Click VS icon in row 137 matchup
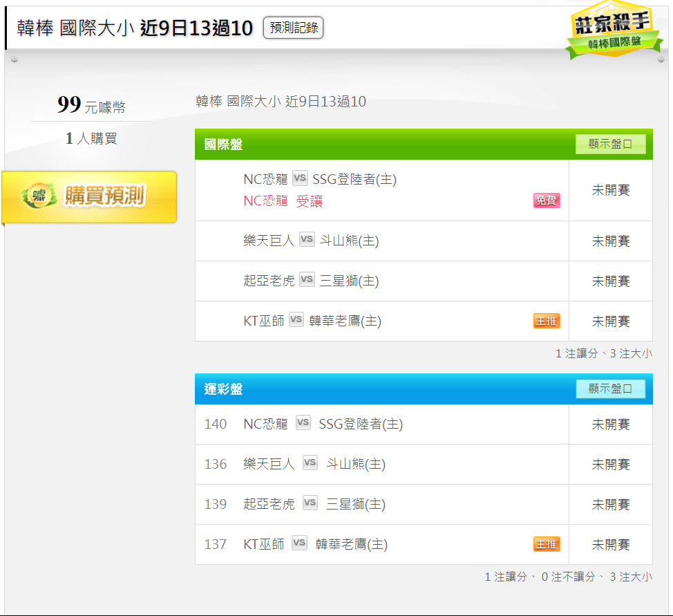 click(x=299, y=543)
